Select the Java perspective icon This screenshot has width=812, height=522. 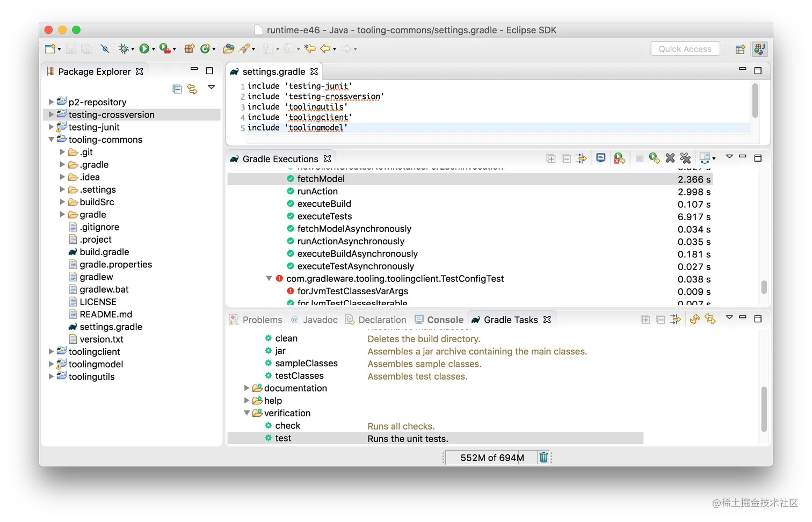759,49
